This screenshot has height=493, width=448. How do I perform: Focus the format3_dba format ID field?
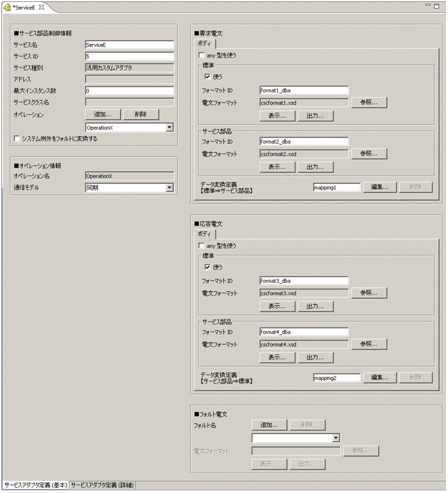click(304, 281)
